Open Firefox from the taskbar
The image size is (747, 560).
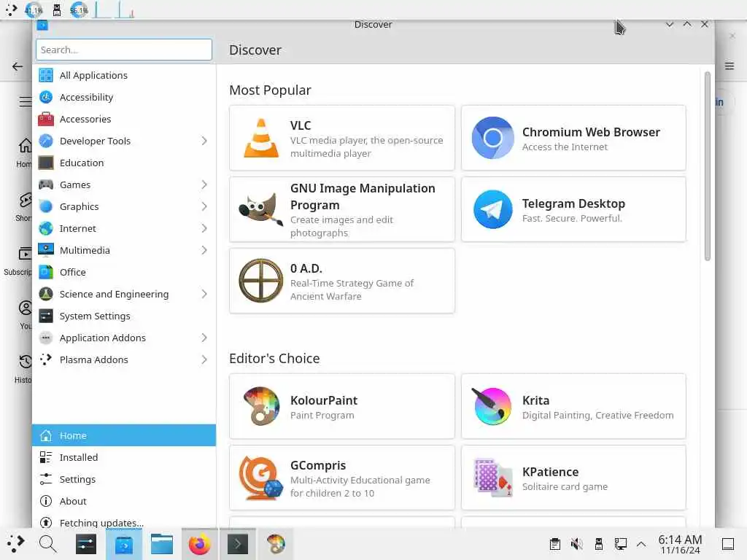[x=200, y=544]
